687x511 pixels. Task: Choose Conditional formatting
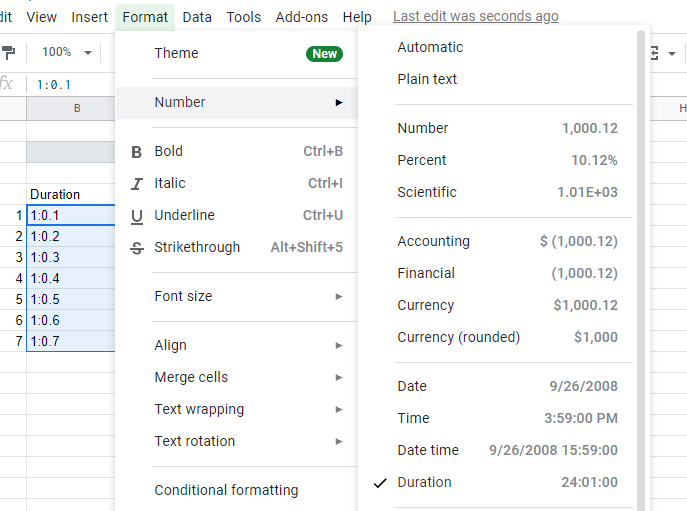[237, 490]
